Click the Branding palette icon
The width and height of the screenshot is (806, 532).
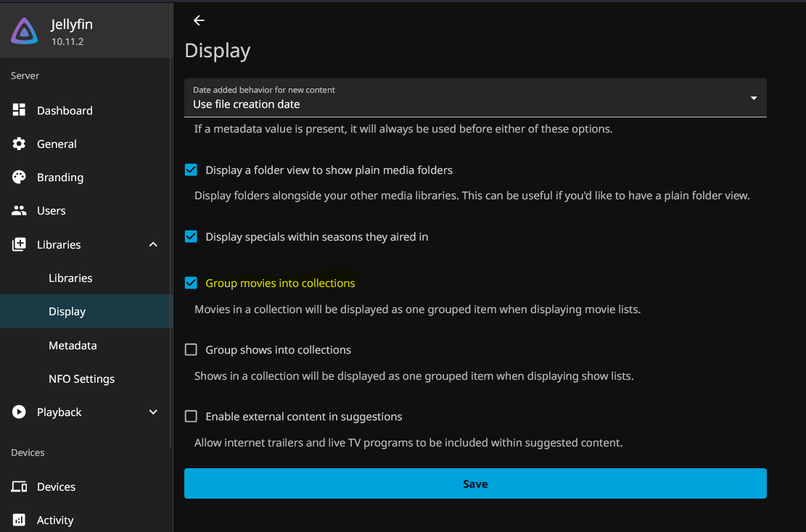point(19,177)
